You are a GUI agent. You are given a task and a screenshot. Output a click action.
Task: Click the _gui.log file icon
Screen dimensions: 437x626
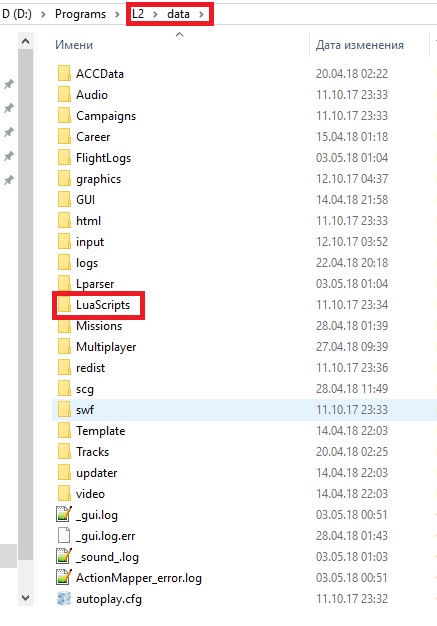click(64, 515)
